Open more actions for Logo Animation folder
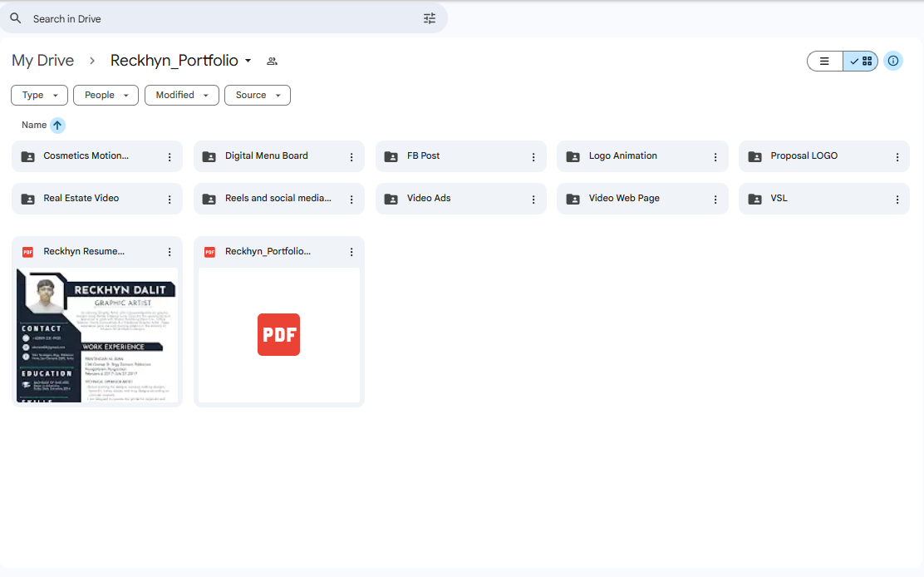Image resolution: width=924 pixels, height=577 pixels. coord(715,156)
